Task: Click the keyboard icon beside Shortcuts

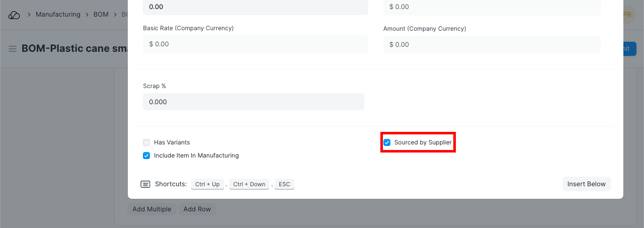Action: point(145,184)
